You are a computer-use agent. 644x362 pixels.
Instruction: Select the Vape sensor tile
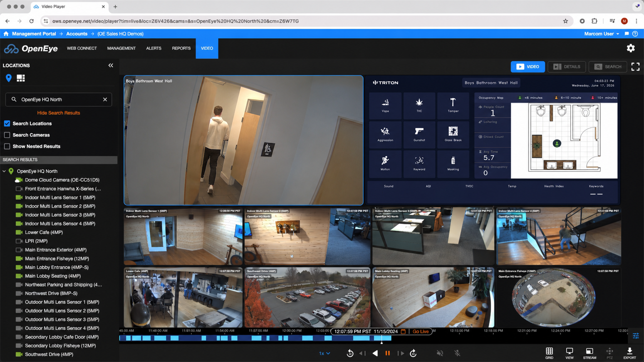[385, 105]
